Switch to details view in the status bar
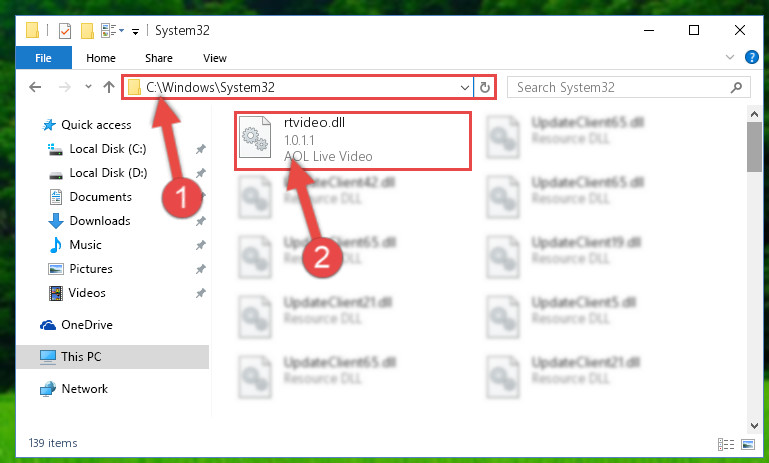This screenshot has height=463, width=769. (726, 444)
